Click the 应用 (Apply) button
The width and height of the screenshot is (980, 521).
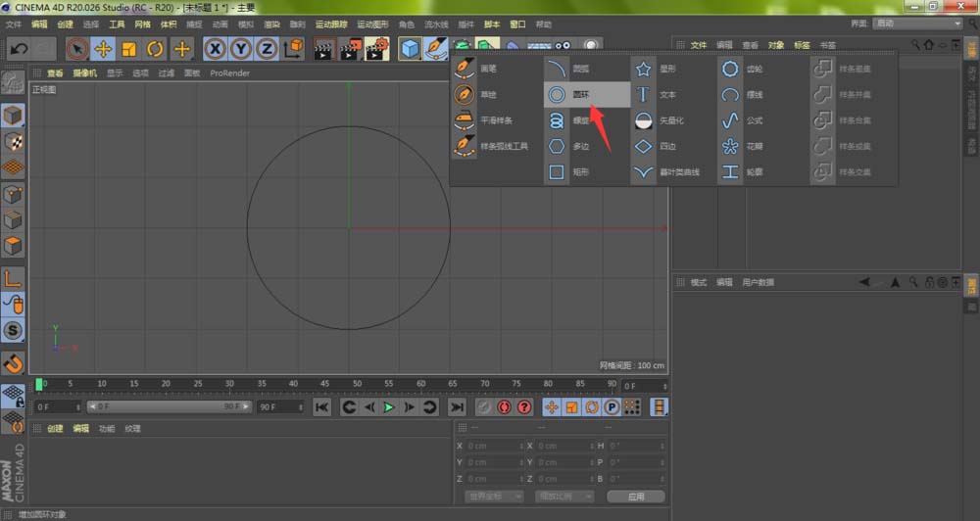click(636, 497)
